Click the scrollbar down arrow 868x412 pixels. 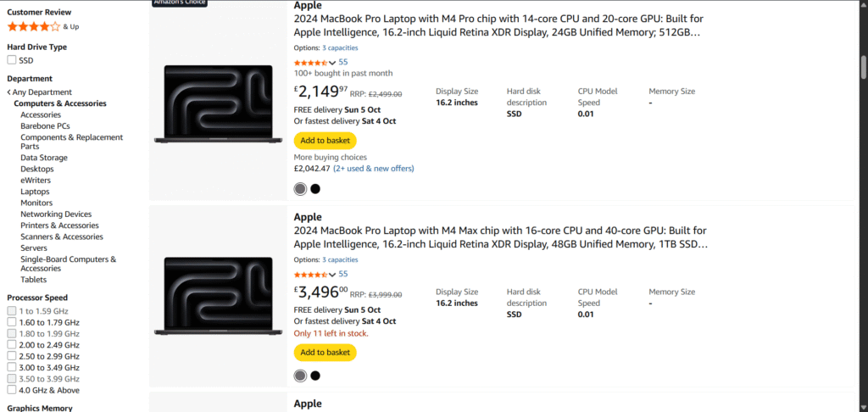pos(863,407)
